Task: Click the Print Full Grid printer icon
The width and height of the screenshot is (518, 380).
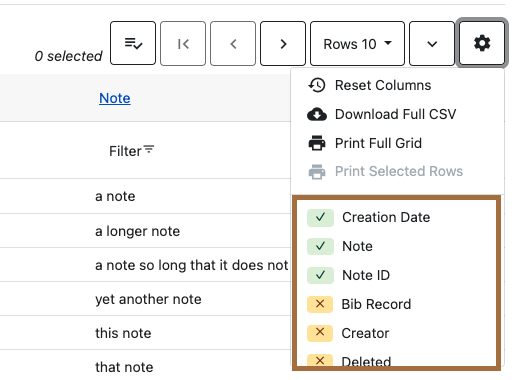Action: (317, 143)
